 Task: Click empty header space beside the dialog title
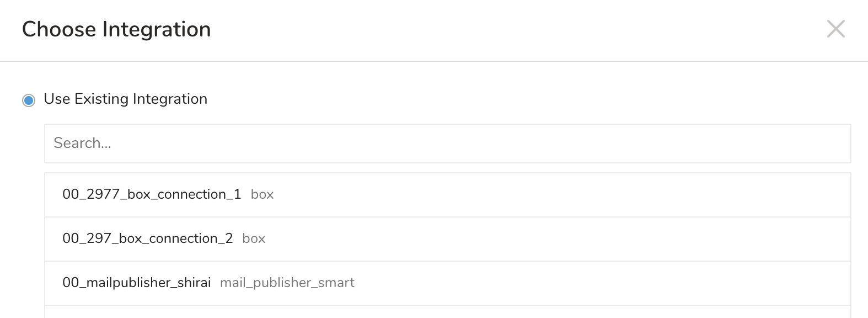pyautogui.click(x=496, y=29)
